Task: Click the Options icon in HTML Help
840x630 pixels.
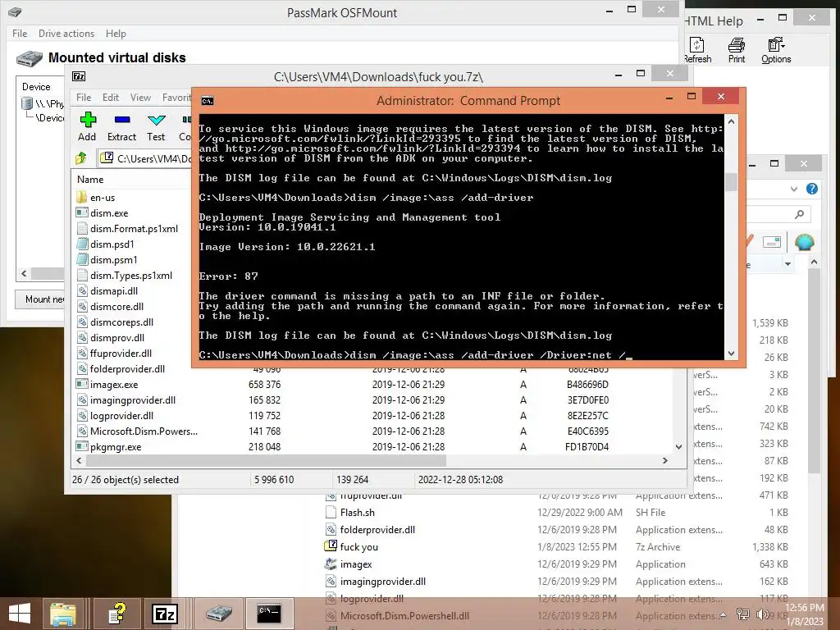Action: click(776, 44)
